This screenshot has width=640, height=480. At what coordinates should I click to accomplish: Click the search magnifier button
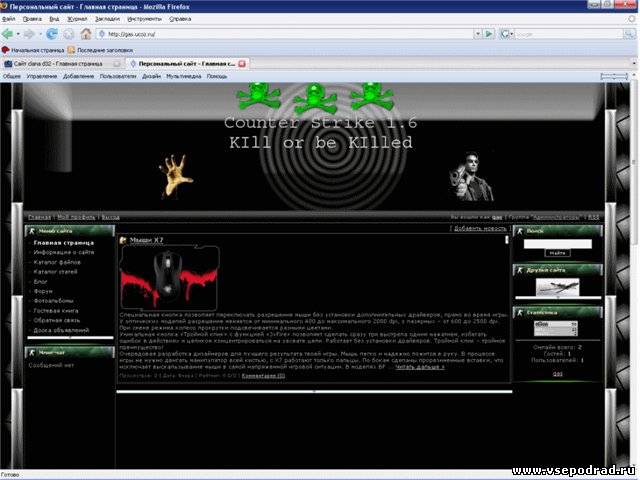pos(629,34)
